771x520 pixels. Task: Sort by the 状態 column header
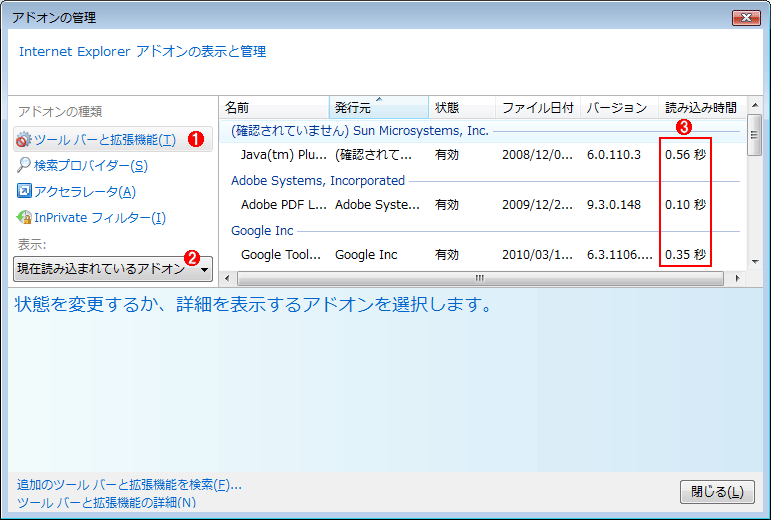click(462, 107)
